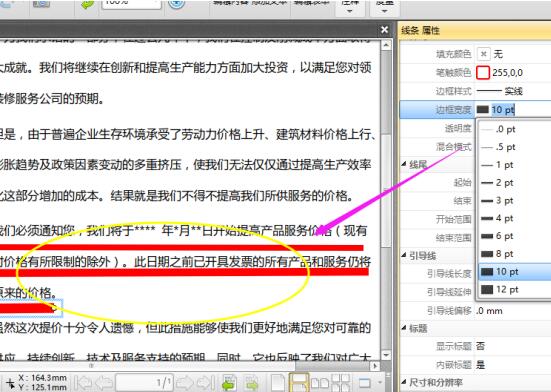551x392 pixels.
Task: Click the page number field 1/1
Action: pyautogui.click(x=144, y=383)
